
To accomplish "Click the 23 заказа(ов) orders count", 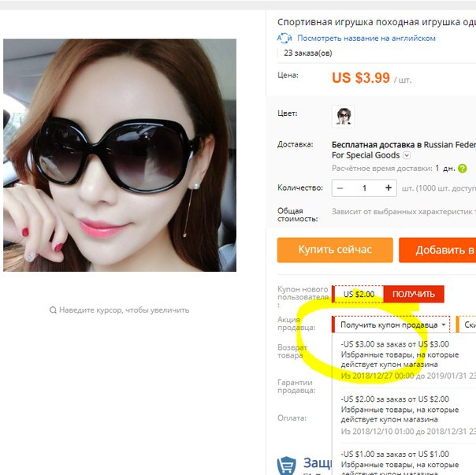I will (x=307, y=53).
